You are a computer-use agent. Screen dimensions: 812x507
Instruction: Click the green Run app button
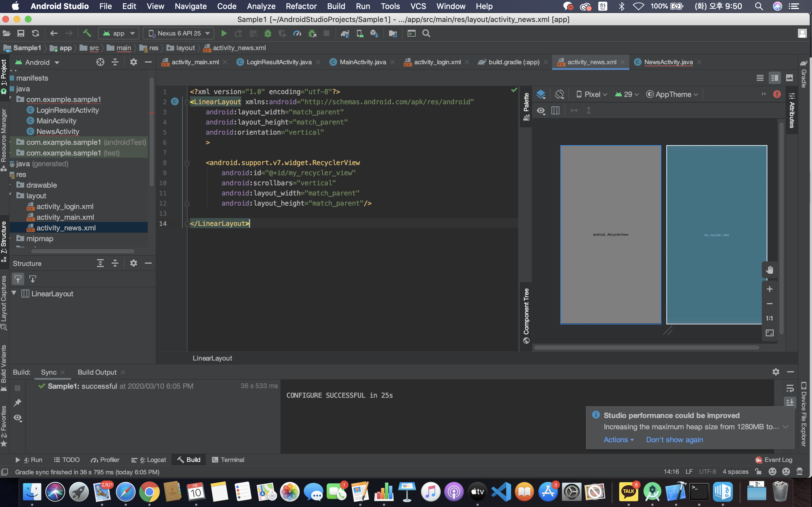coord(224,34)
